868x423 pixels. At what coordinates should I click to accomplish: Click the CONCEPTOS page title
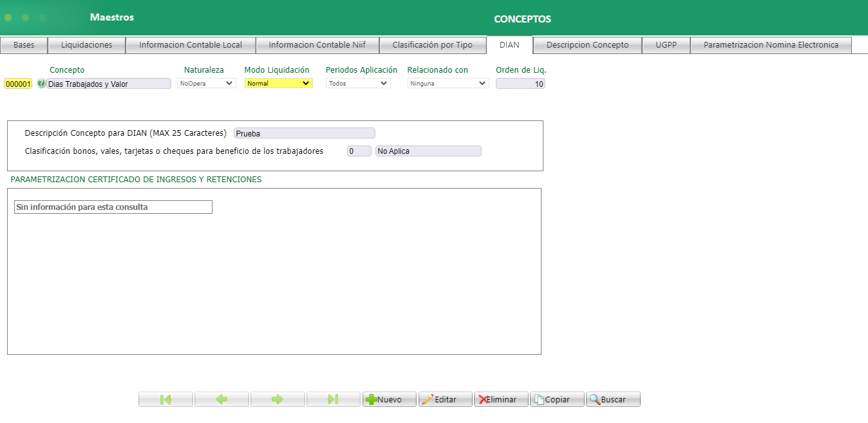522,19
